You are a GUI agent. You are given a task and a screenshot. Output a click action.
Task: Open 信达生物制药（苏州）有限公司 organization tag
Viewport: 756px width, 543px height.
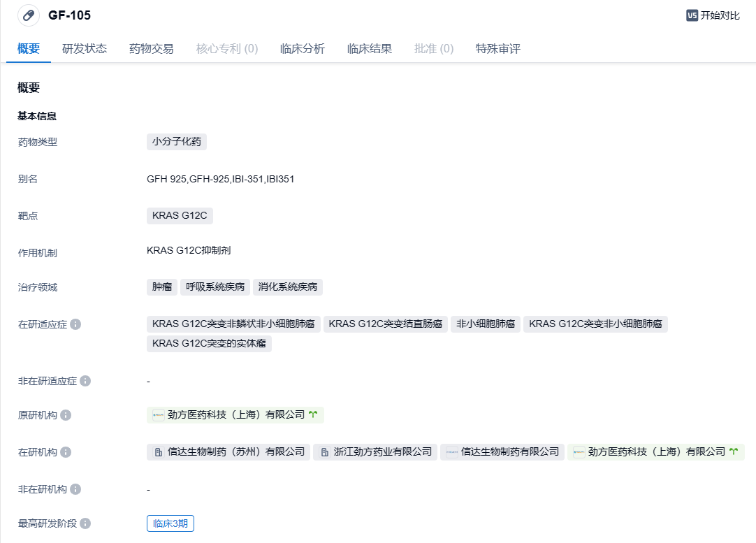[228, 452]
